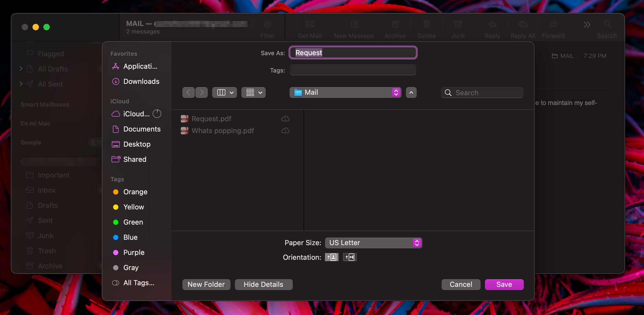Select portrait orientation
The image size is (644, 315).
pyautogui.click(x=331, y=257)
